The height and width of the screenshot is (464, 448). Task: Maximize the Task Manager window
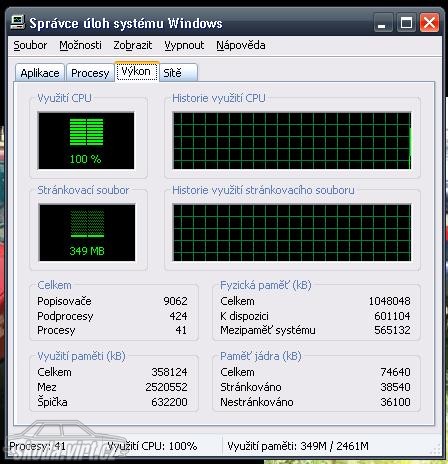tap(406, 23)
